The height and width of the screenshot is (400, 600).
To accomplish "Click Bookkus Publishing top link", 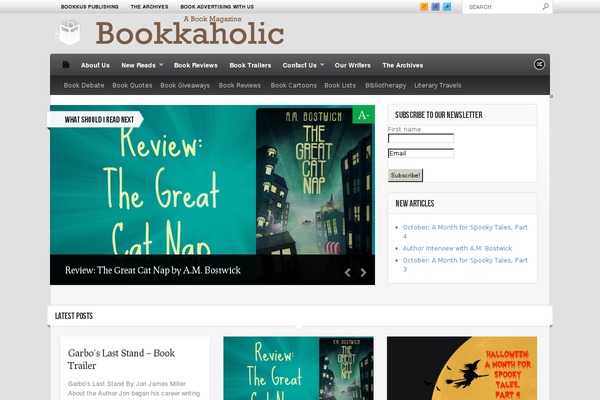I will click(90, 7).
